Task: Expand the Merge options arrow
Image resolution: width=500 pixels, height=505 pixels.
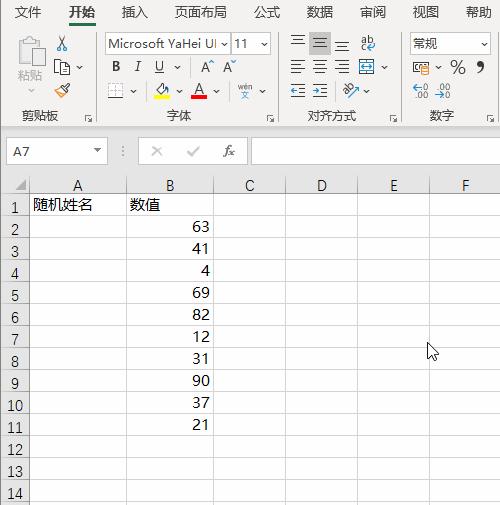Action: pyautogui.click(x=384, y=67)
